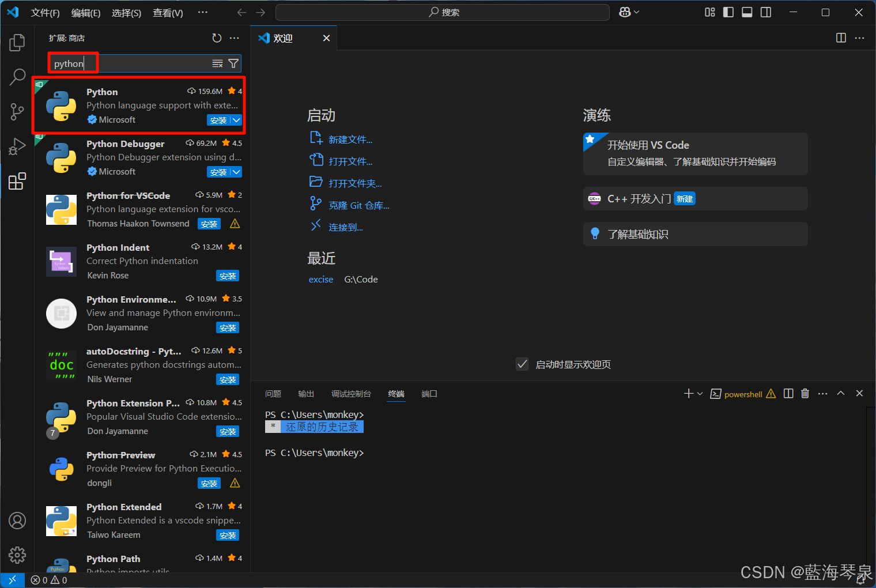Image resolution: width=876 pixels, height=588 pixels.
Task: Close the 欢迎 welcome tab
Action: (x=326, y=38)
